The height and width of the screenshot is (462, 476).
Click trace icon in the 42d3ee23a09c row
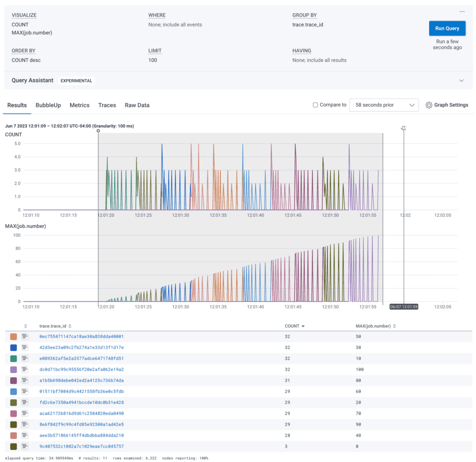tap(25, 348)
